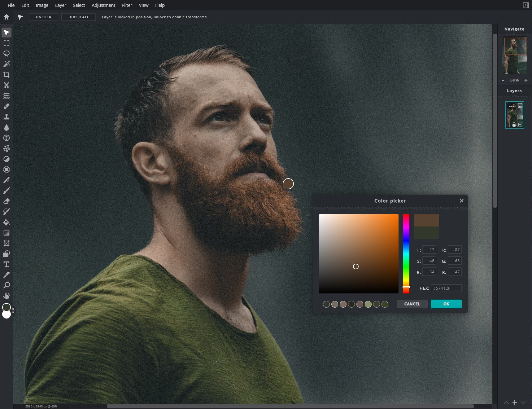Expand the layer settings chevron on the thumbnail
Screen dimensions: 532x409
pyautogui.click(x=520, y=125)
